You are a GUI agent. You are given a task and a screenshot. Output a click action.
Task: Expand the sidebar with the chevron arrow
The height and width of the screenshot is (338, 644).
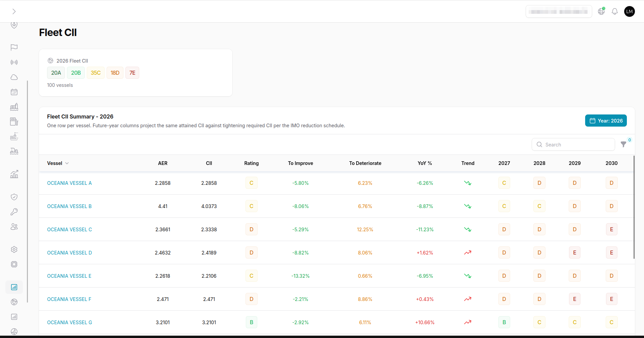[14, 11]
